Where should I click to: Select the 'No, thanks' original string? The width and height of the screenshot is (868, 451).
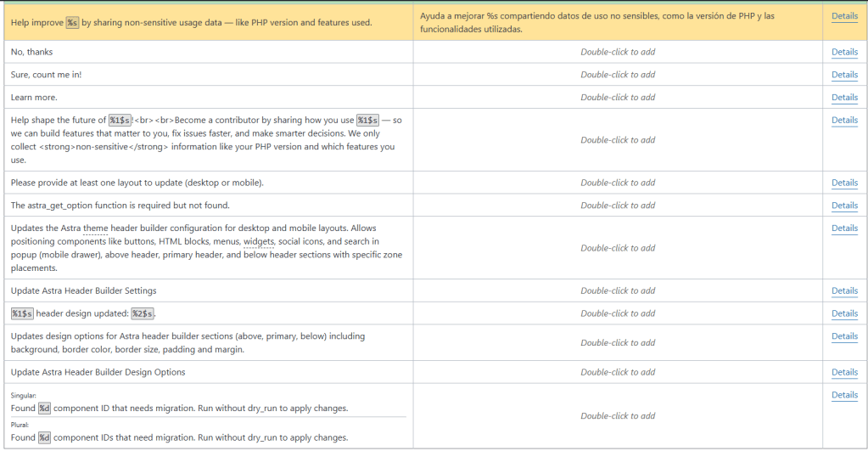[x=32, y=52]
